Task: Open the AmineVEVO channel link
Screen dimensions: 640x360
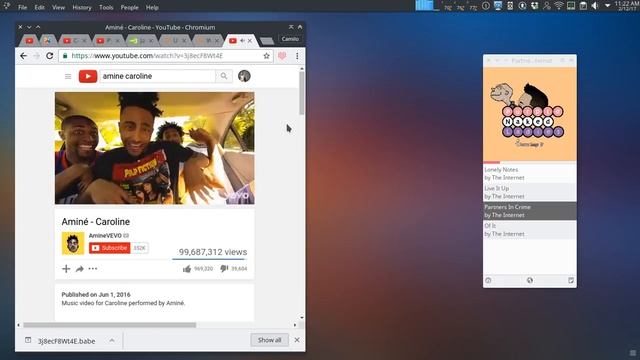Action: 105,236
